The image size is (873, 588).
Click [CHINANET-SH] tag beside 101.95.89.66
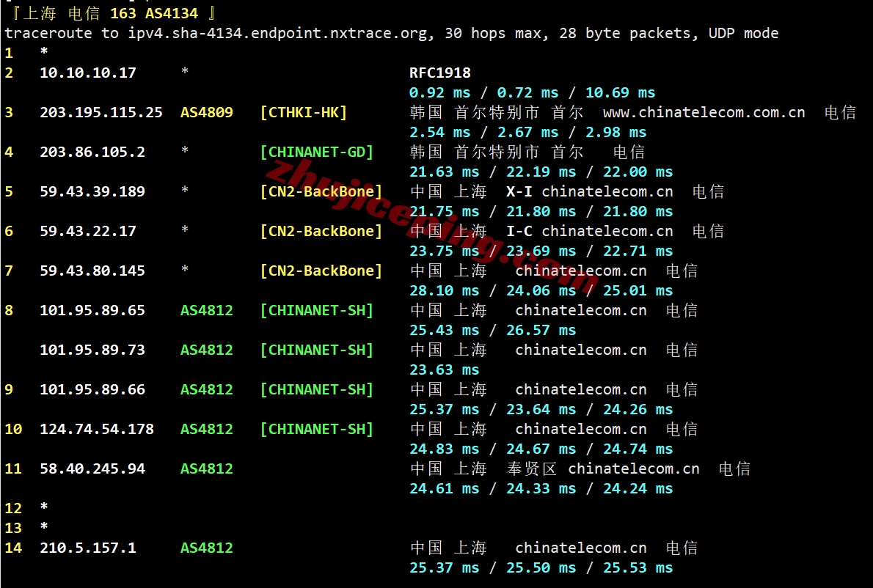[x=317, y=389]
